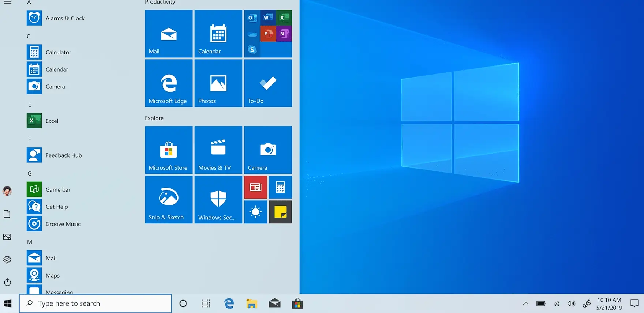The height and width of the screenshot is (313, 644).
Task: Click the letter C group header
Action: [29, 36]
